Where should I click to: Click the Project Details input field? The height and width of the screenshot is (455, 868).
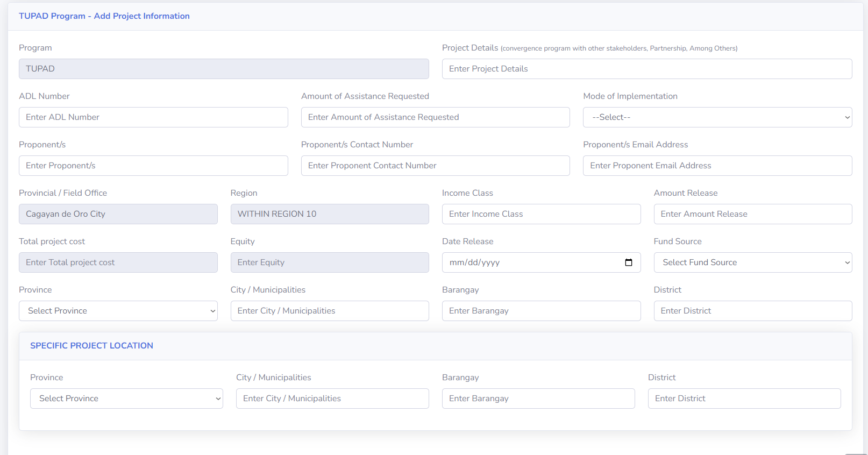[647, 69]
